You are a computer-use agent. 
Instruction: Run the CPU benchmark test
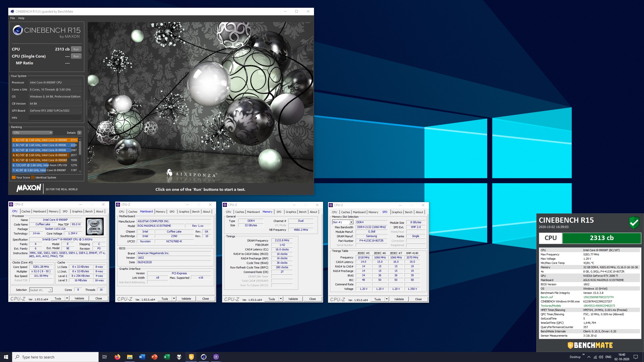coord(76,49)
